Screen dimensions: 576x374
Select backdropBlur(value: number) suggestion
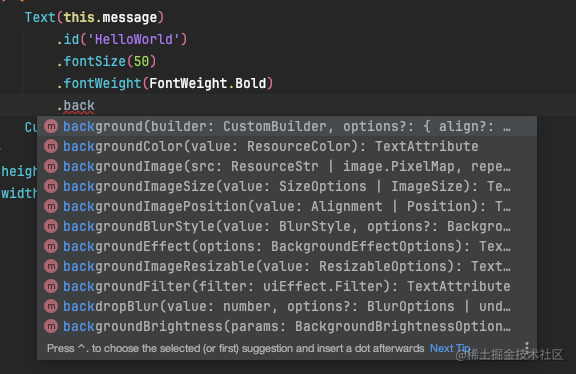click(x=287, y=306)
